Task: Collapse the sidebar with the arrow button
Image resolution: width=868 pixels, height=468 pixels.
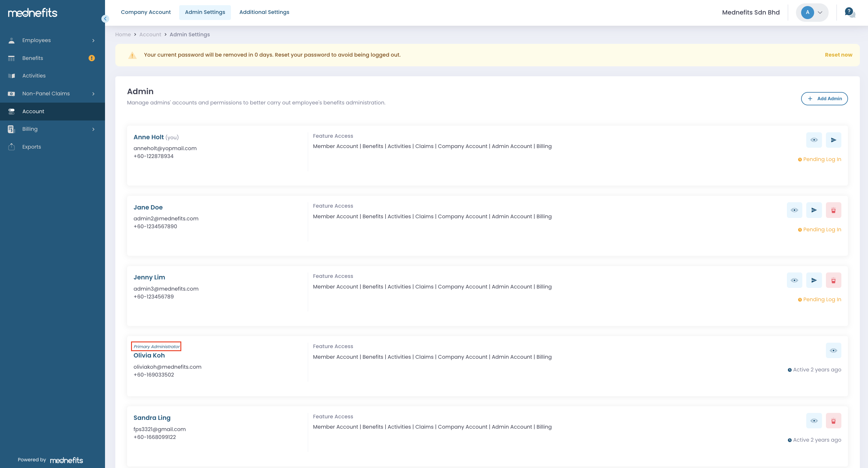Action: coord(105,19)
